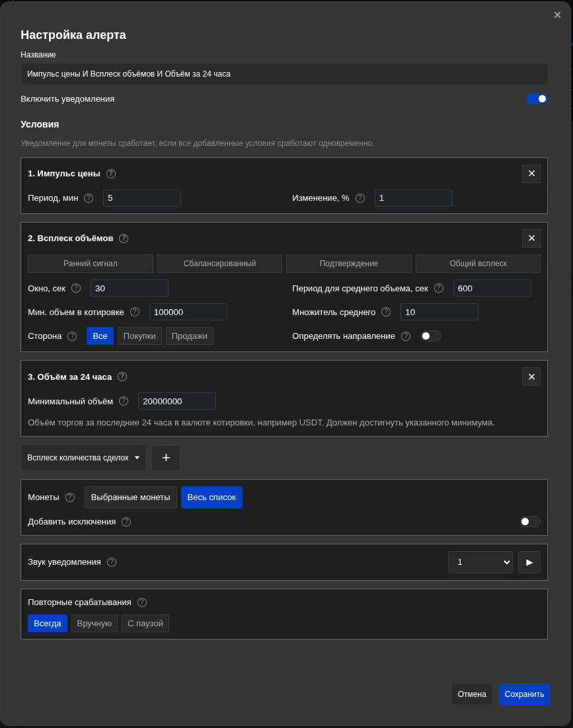Show help for Изменение, %
This screenshot has height=728, width=573.
click(x=360, y=198)
